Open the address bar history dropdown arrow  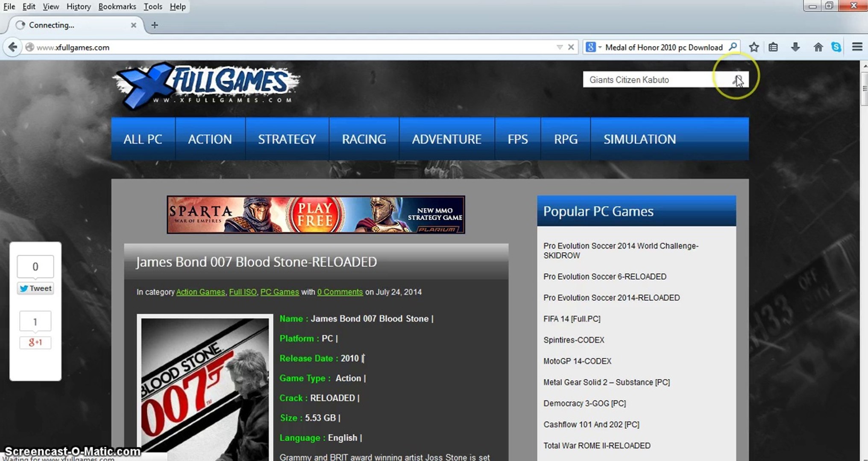point(560,47)
